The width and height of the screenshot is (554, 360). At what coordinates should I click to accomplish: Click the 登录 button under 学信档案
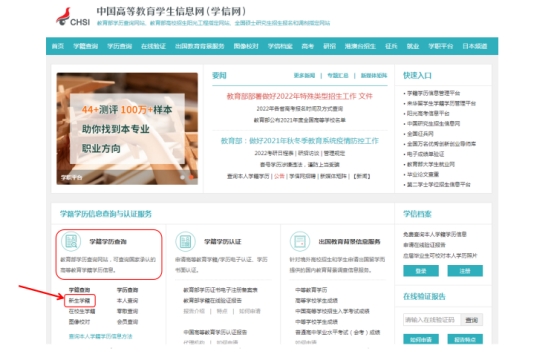(x=421, y=271)
